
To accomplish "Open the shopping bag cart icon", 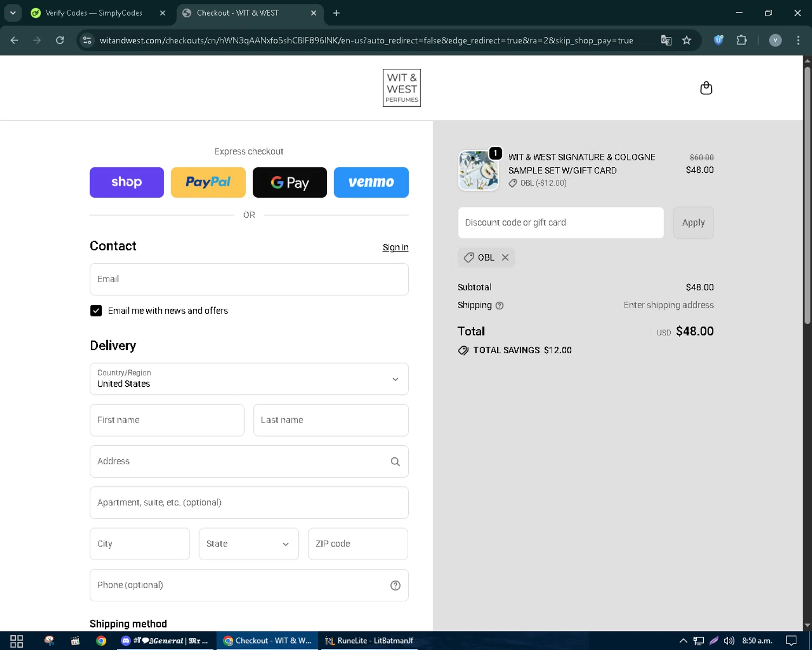I will [x=706, y=88].
